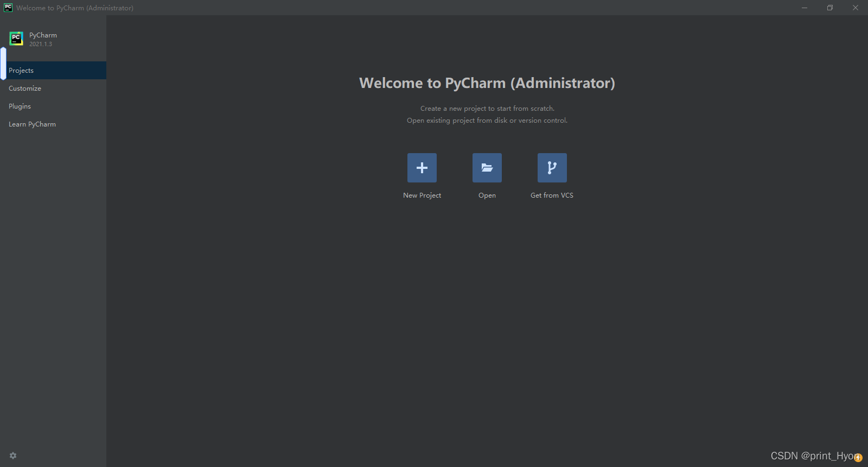Click the Get from VCS label

(552, 195)
